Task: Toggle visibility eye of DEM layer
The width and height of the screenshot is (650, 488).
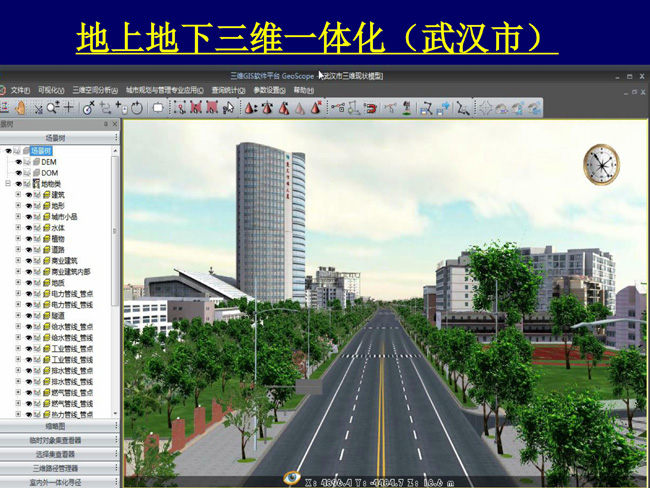Action: coord(18,162)
